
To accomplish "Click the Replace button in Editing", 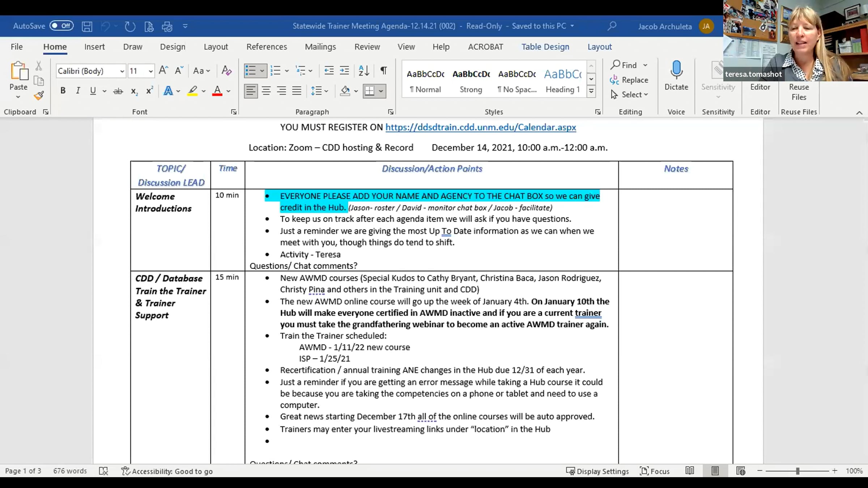I will [629, 80].
